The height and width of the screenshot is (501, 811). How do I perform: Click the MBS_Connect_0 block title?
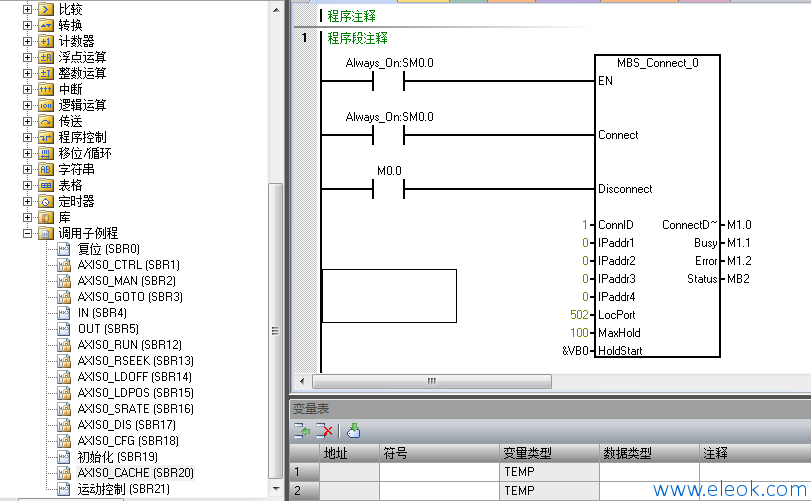(657, 63)
